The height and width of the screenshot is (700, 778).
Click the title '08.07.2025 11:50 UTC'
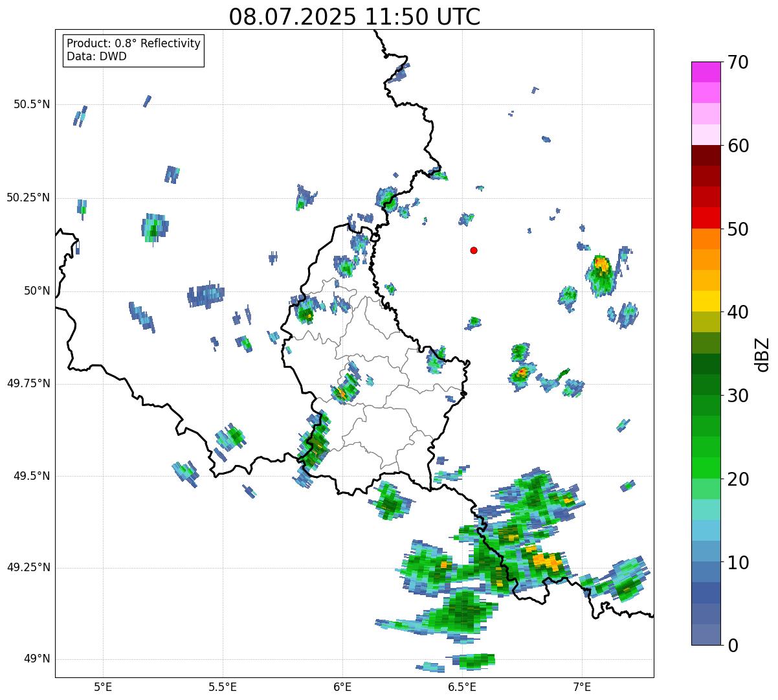point(355,17)
